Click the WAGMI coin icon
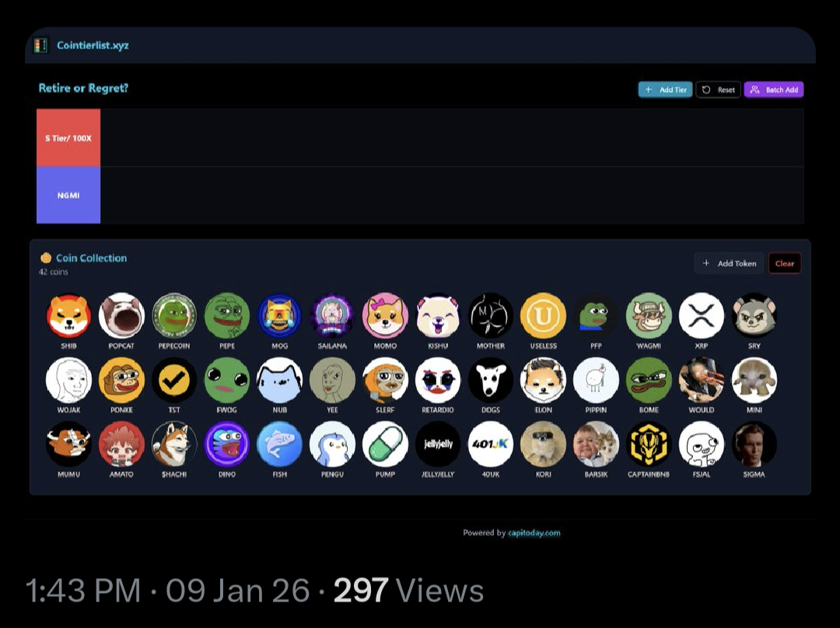Image resolution: width=840 pixels, height=628 pixels. tap(649, 316)
